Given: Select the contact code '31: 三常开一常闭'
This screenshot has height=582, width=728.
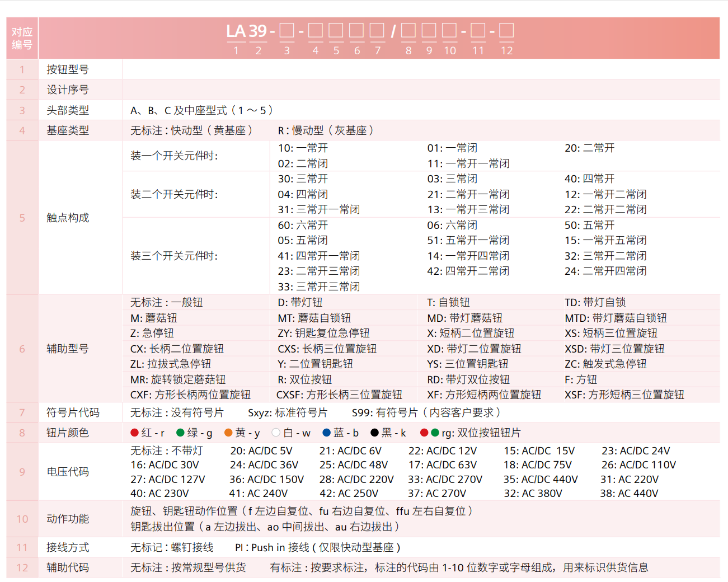Looking at the screenshot, I should pos(319,209).
